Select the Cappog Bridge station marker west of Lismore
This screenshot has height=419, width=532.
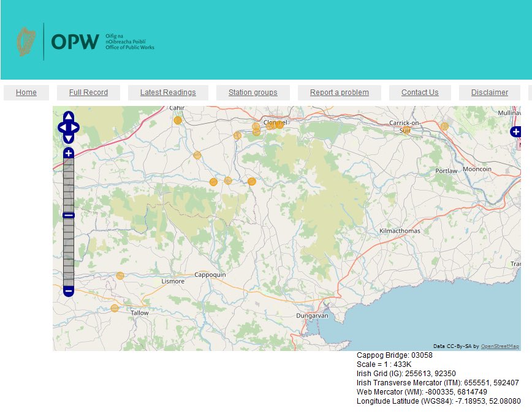click(x=120, y=276)
